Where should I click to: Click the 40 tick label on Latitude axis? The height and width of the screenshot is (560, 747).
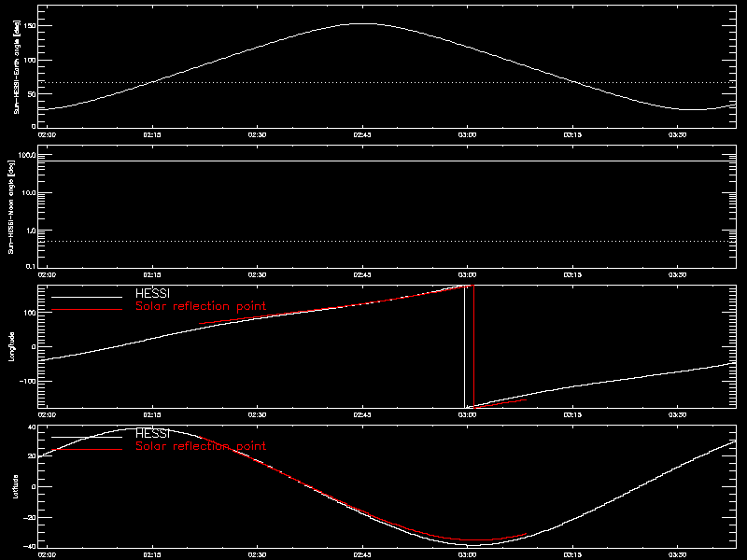click(x=33, y=427)
